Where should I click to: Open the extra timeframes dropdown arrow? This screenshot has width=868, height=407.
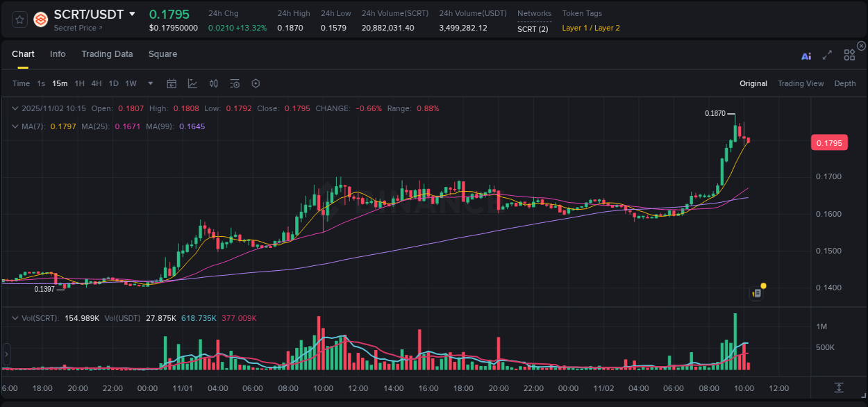149,83
